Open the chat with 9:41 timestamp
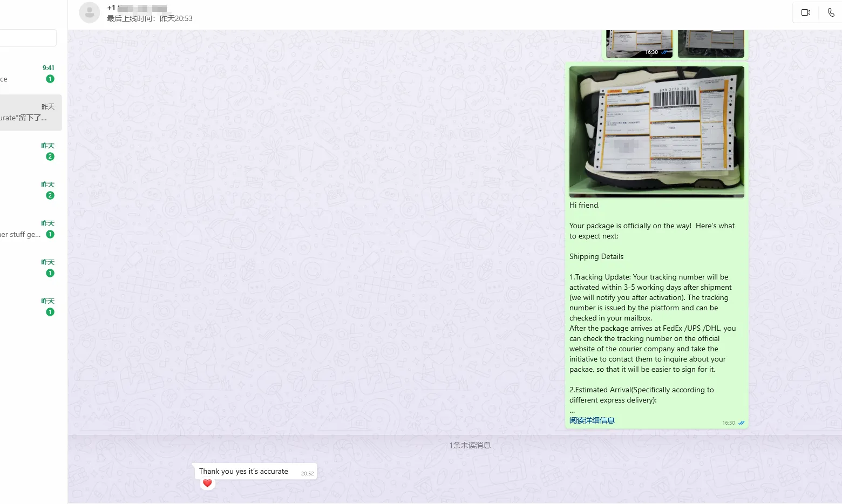The width and height of the screenshot is (842, 504). (x=27, y=74)
